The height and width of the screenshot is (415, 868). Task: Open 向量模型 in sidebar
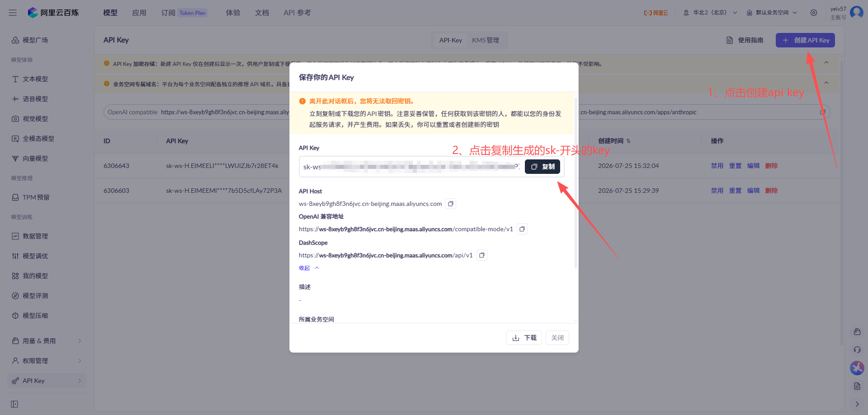[x=47, y=159]
